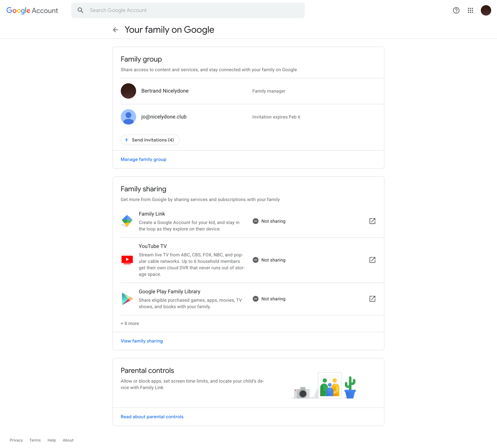
Task: Open 'View family sharing'
Action: [142, 341]
